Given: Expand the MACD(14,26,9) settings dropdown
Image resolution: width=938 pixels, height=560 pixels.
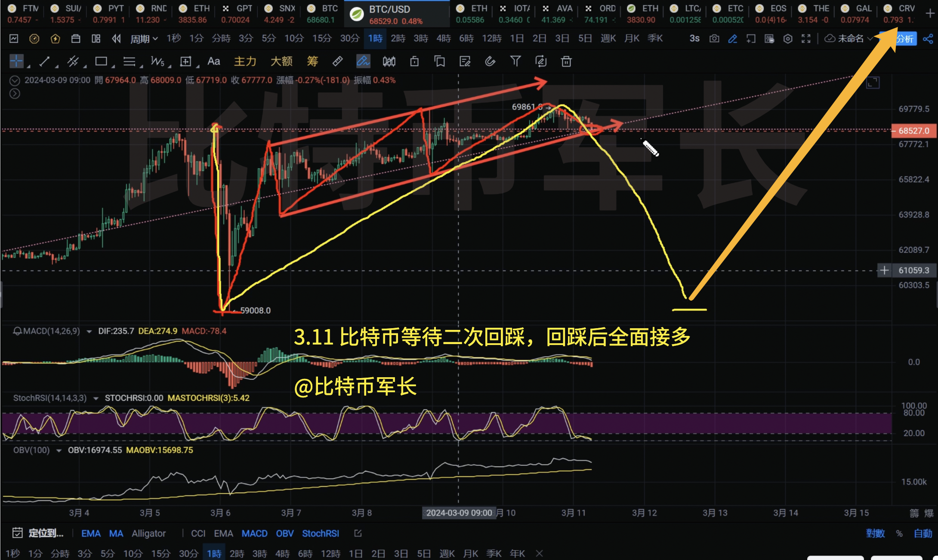Looking at the screenshot, I should click(89, 331).
